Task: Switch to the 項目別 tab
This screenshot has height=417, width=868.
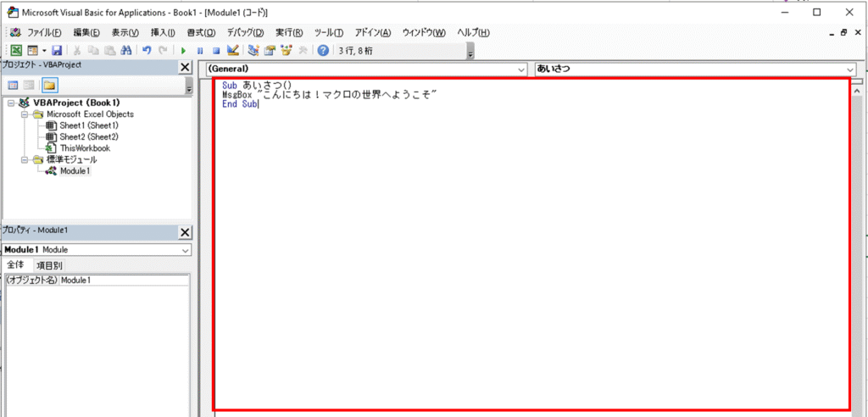Action: (49, 265)
